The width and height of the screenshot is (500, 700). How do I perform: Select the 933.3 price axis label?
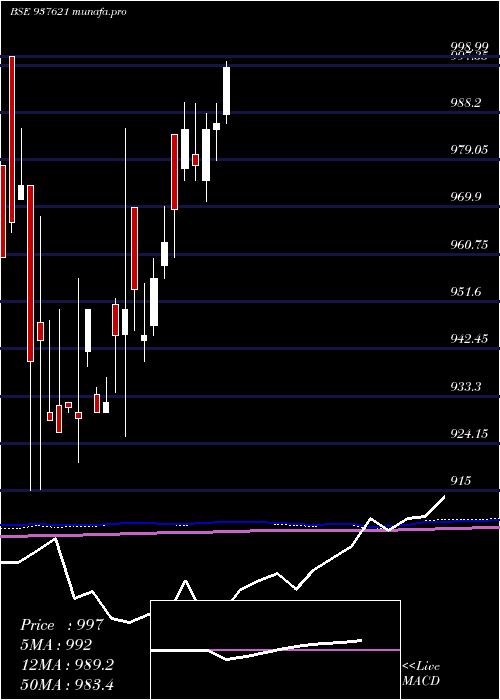coord(466,386)
